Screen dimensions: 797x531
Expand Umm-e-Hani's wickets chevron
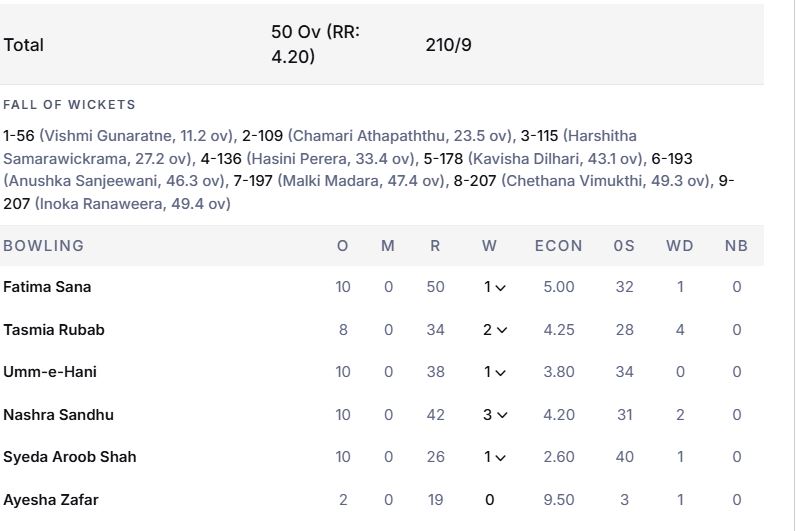pyautogui.click(x=500, y=372)
